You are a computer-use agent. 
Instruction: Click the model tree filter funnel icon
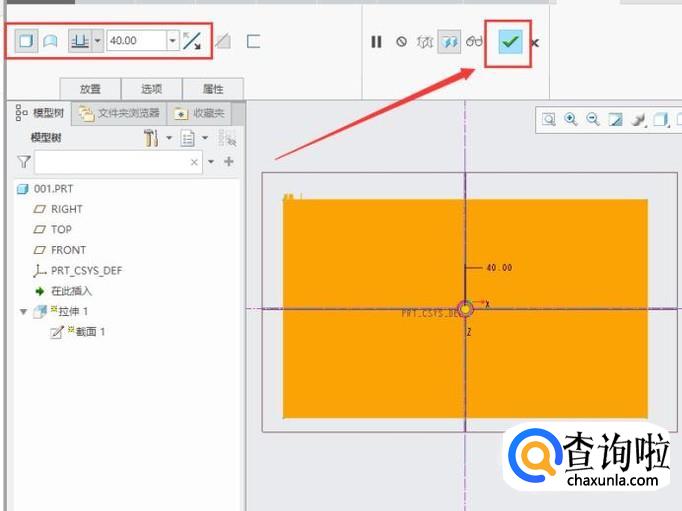click(24, 162)
